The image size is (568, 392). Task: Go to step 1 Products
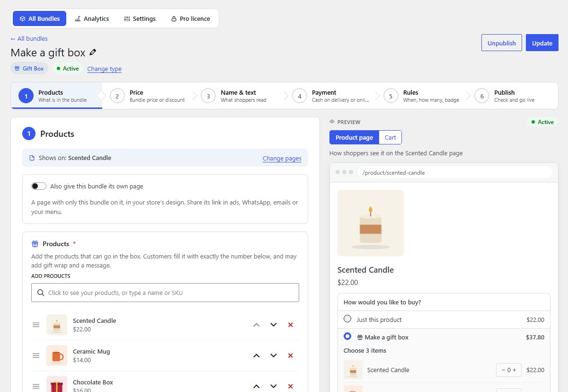pyautogui.click(x=56, y=96)
